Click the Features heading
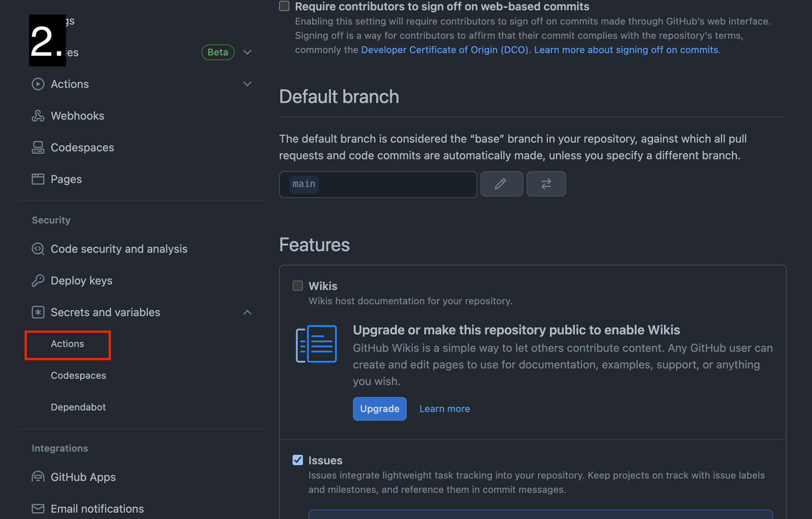This screenshot has width=812, height=519. [x=314, y=245]
